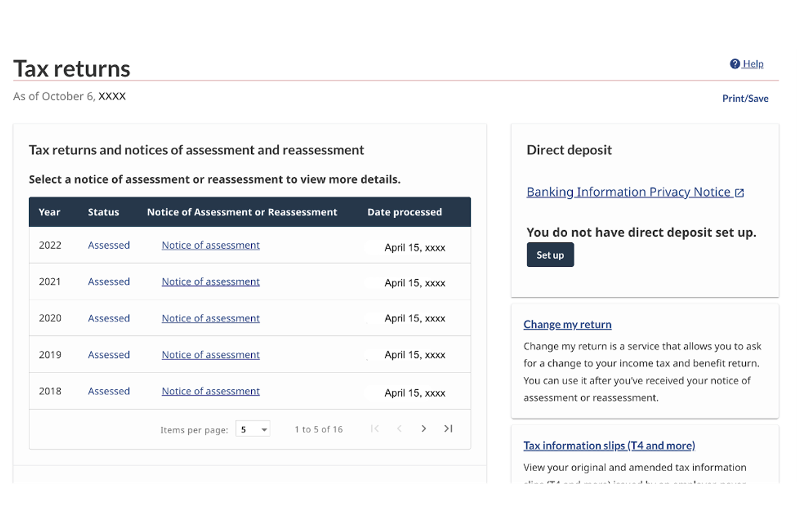Click the Direct deposit heading
798x532 pixels.
[x=569, y=150]
